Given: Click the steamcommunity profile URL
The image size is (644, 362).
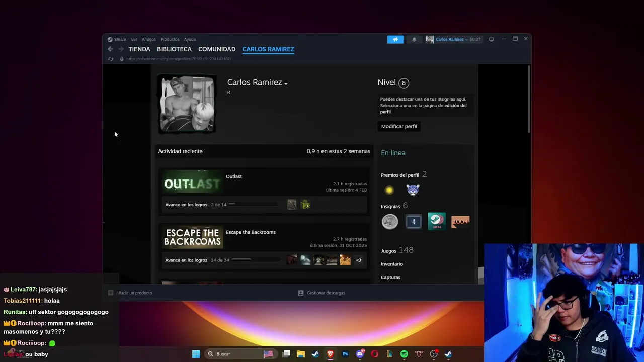Looking at the screenshot, I should [179, 59].
